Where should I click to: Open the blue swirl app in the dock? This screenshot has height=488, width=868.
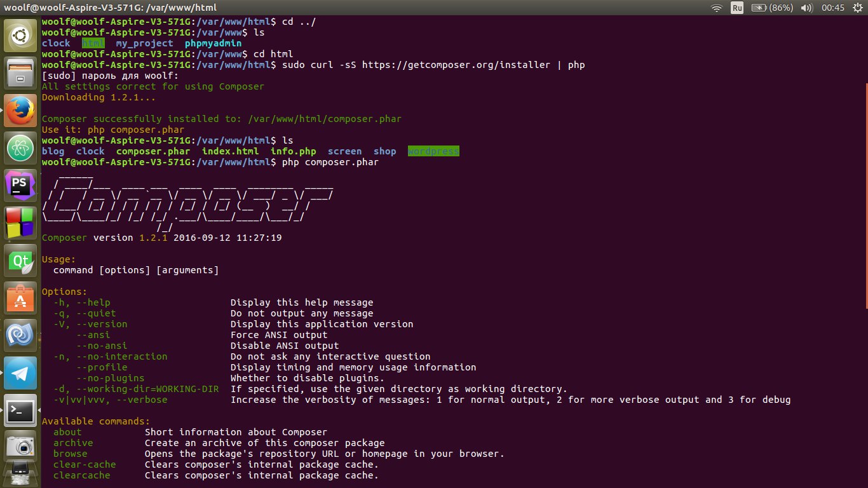point(20,335)
